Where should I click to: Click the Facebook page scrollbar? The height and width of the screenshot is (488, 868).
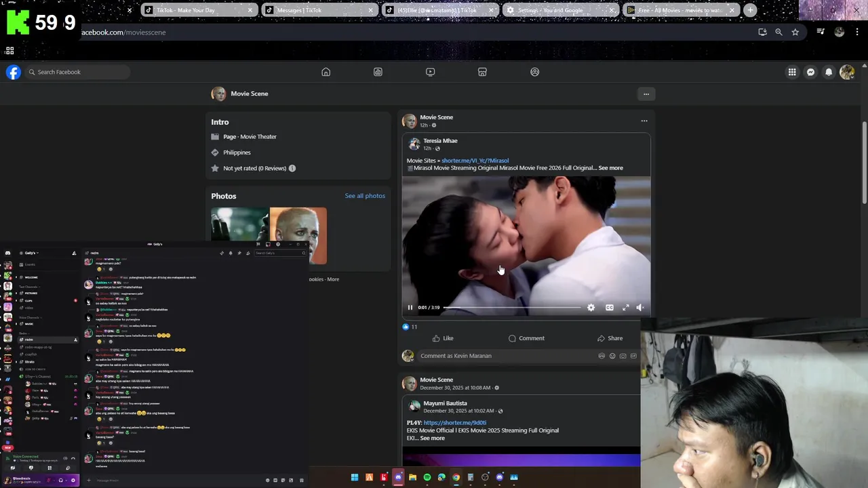point(864,163)
